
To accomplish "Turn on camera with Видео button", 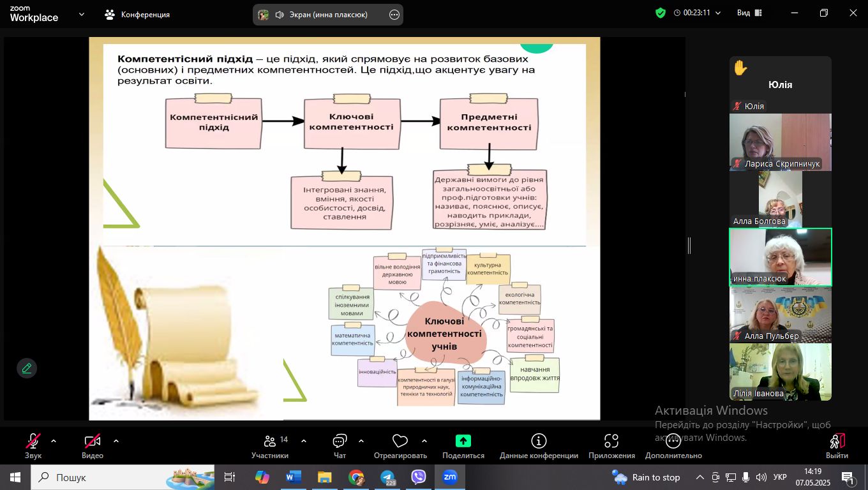I will coord(93,446).
